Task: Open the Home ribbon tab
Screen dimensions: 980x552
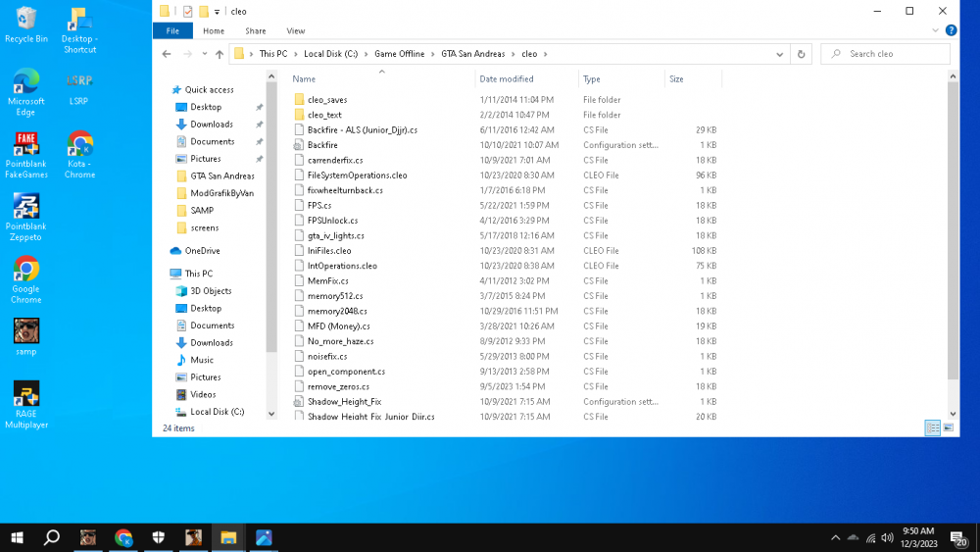Action: [x=213, y=30]
